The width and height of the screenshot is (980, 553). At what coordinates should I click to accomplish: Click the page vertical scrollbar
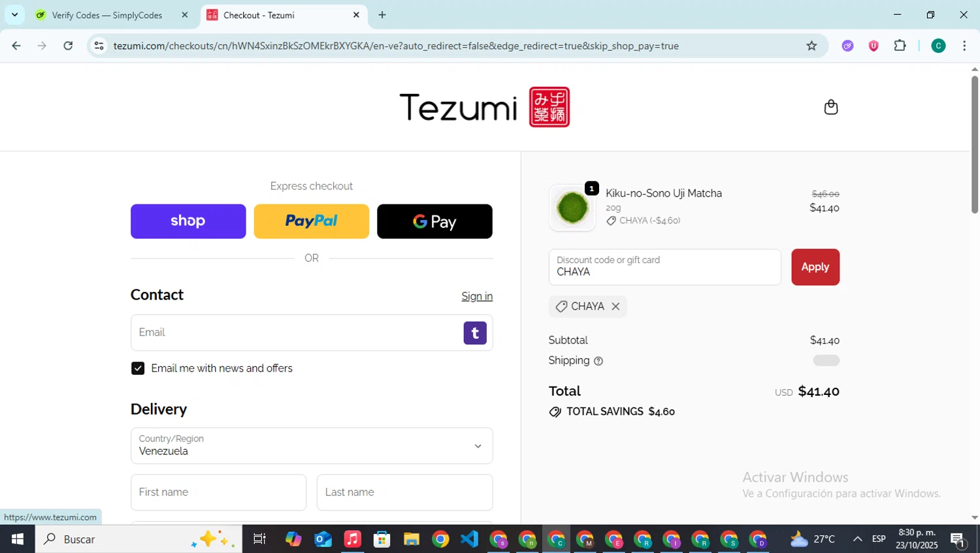[x=975, y=144]
